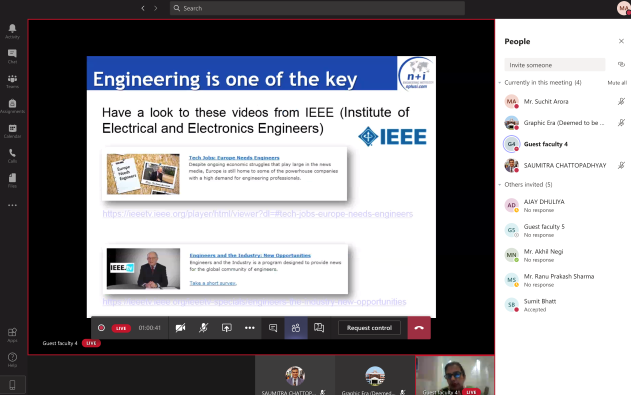Open the Apps store in the sidebar
631x395 pixels.
[12, 335]
